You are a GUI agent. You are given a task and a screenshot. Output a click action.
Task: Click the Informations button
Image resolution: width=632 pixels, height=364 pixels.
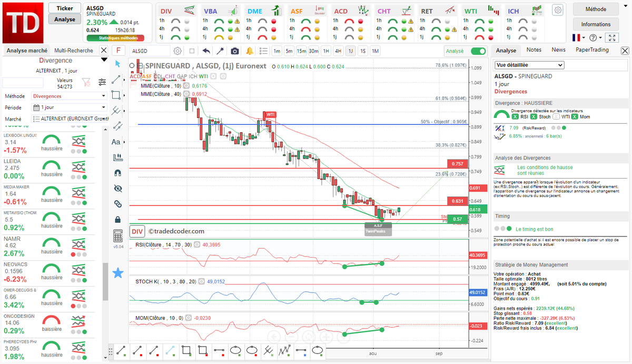click(596, 24)
